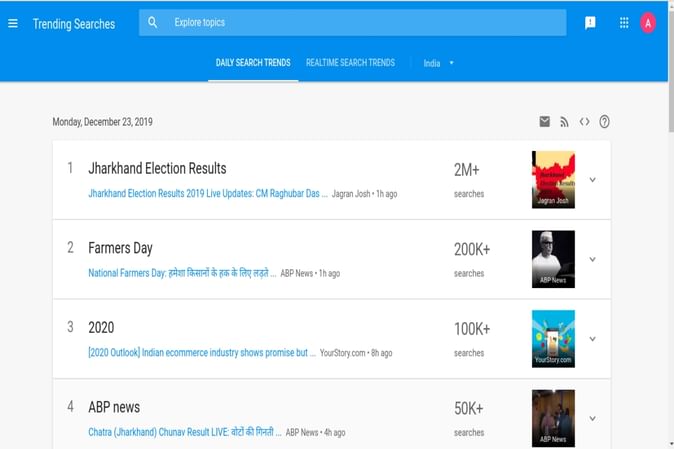Subscribe via the email envelope icon
This screenshot has height=449, width=674.
[x=544, y=122]
